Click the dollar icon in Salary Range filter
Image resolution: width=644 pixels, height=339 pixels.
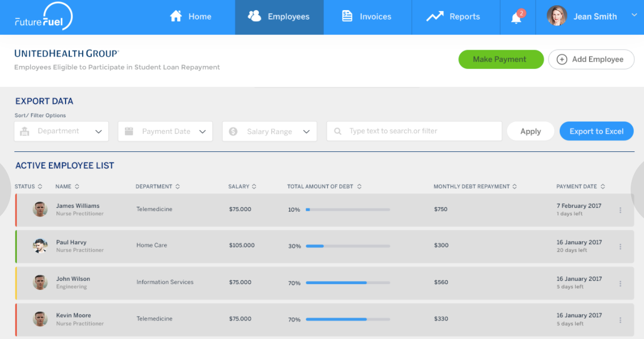(x=233, y=131)
